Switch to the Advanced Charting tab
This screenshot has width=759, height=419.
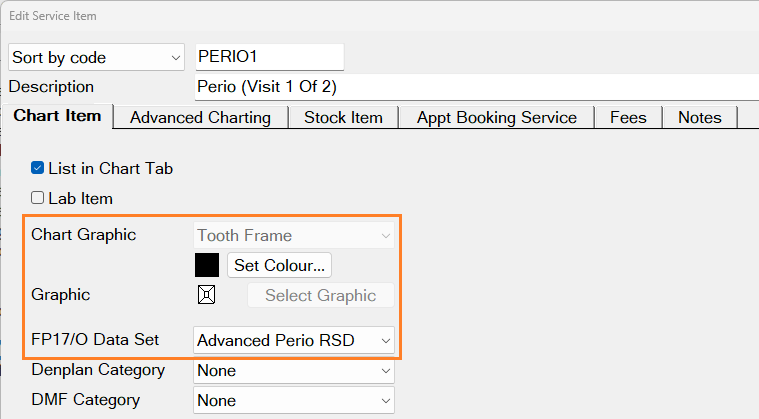[200, 117]
